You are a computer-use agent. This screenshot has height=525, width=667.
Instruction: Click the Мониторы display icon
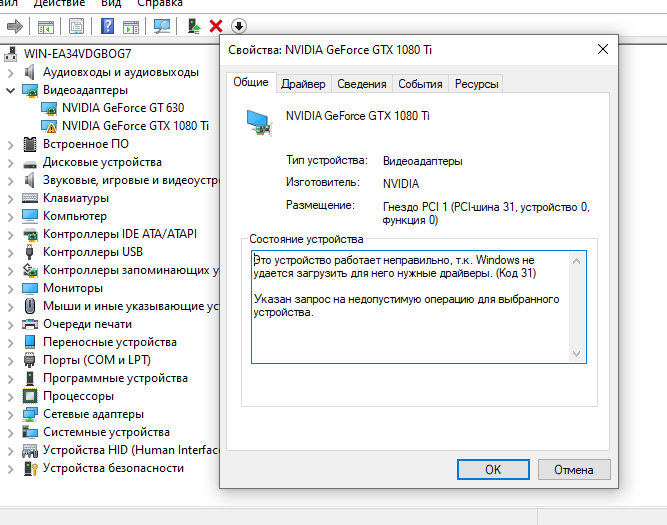(x=30, y=288)
